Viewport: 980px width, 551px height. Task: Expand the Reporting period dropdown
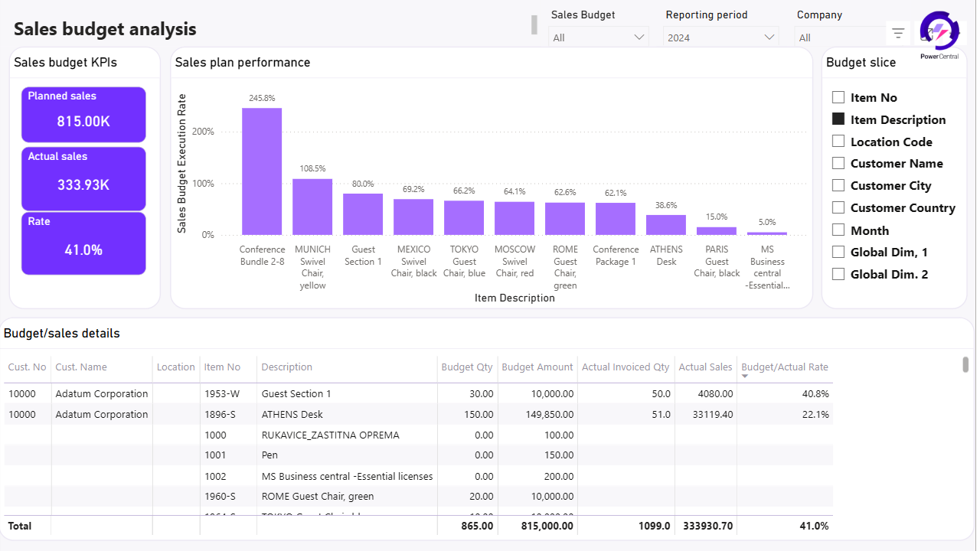tap(720, 37)
